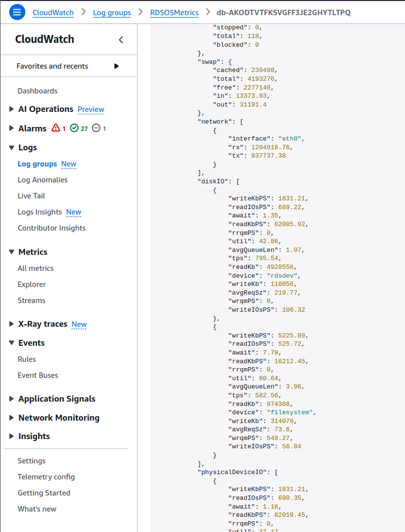Click the insufficient data alarms icon
This screenshot has width=405, height=532.
pyautogui.click(x=96, y=128)
